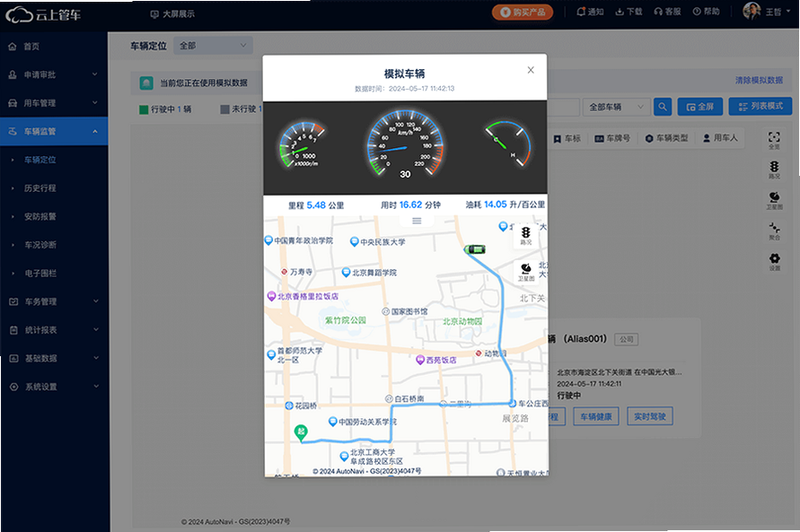Open the 全部车辆 dropdown

point(616,107)
